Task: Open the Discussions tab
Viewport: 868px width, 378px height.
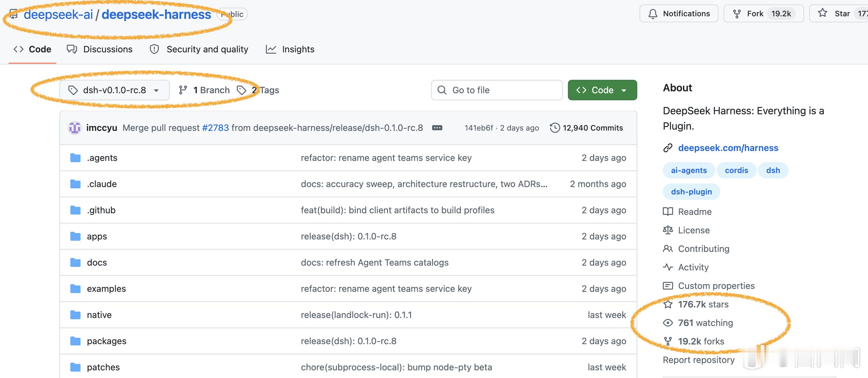Action: pos(100,49)
